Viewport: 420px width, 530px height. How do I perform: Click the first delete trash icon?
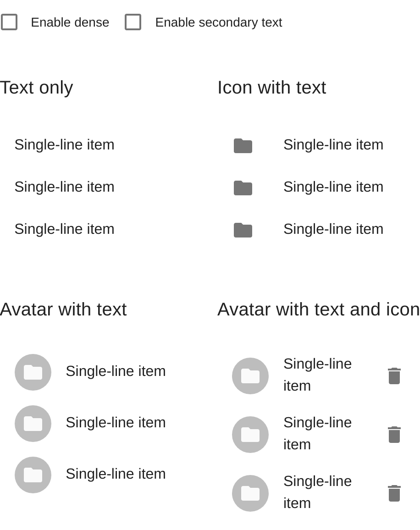pyautogui.click(x=394, y=375)
